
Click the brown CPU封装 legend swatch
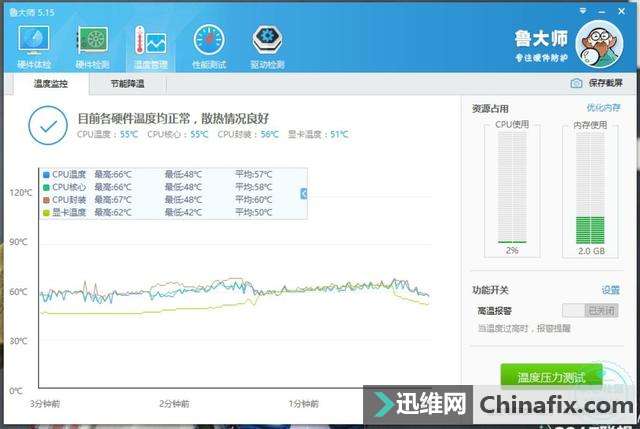(46, 200)
